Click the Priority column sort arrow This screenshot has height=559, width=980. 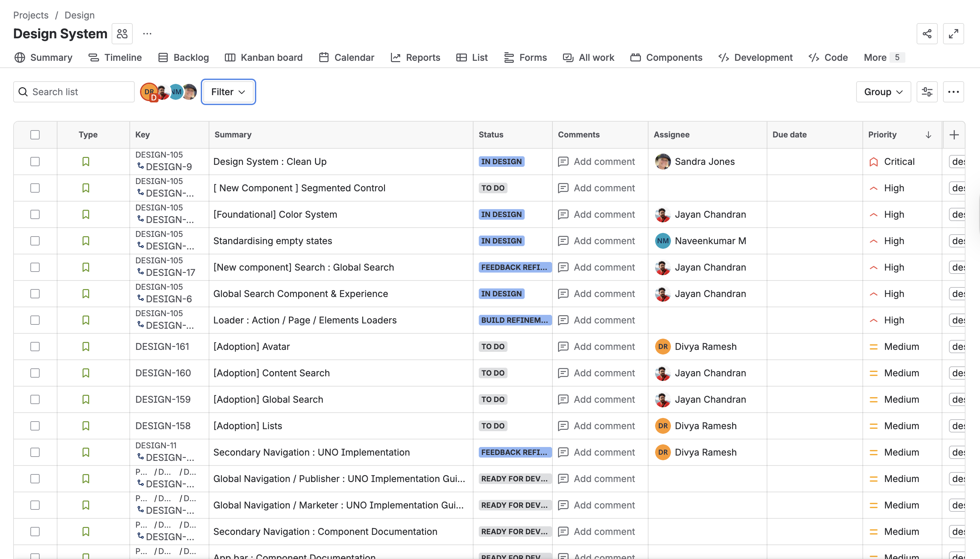(x=928, y=135)
